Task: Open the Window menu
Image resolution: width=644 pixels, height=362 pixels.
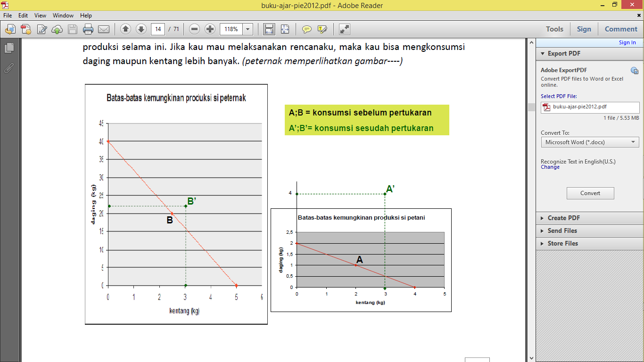Action: (63, 16)
